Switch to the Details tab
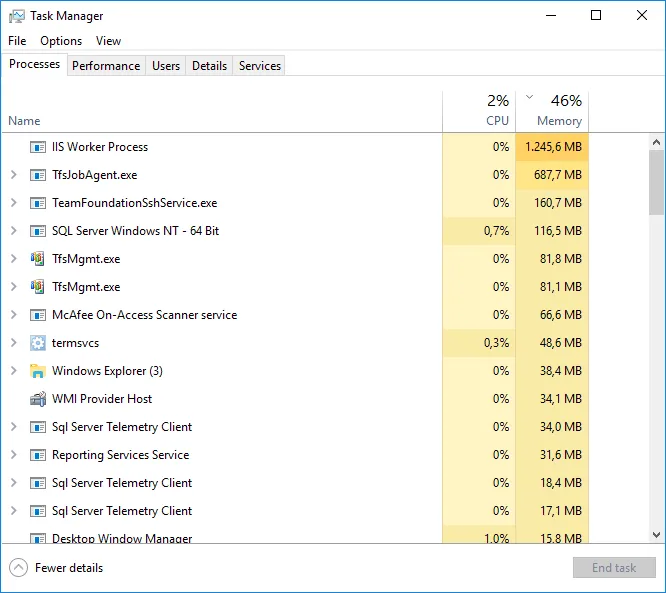The height and width of the screenshot is (593, 666). (x=209, y=66)
